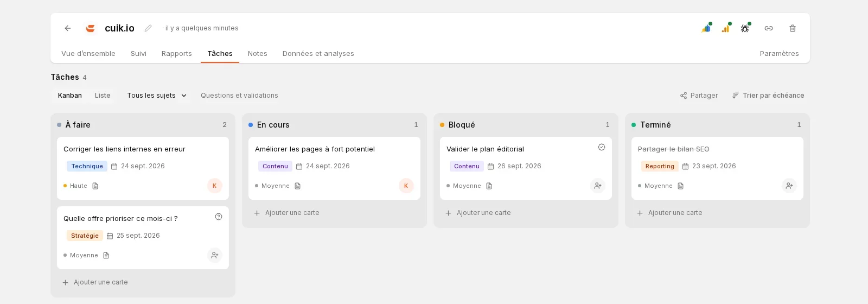
Task: Click the share icon beside Partager
Action: point(684,96)
